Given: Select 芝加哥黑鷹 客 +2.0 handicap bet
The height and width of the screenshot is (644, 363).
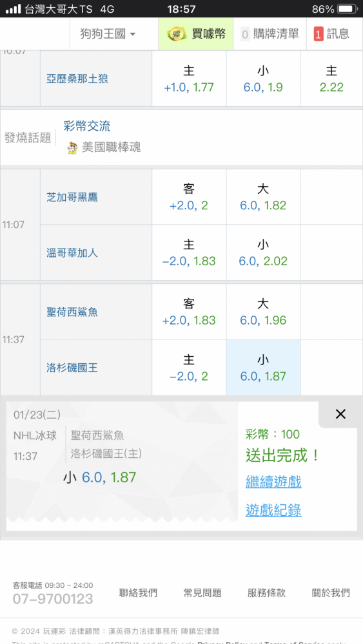Looking at the screenshot, I should pos(189,196).
